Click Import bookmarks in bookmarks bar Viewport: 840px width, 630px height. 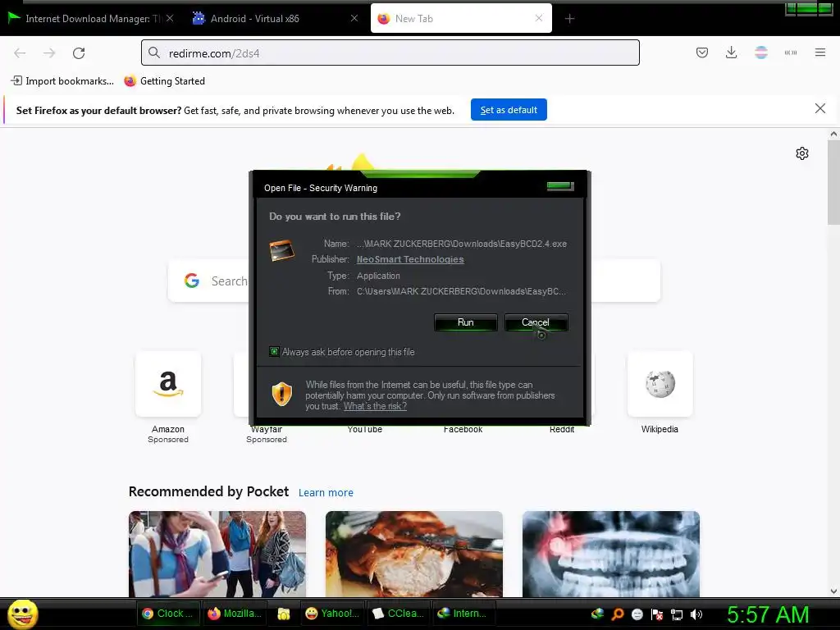[x=62, y=81]
